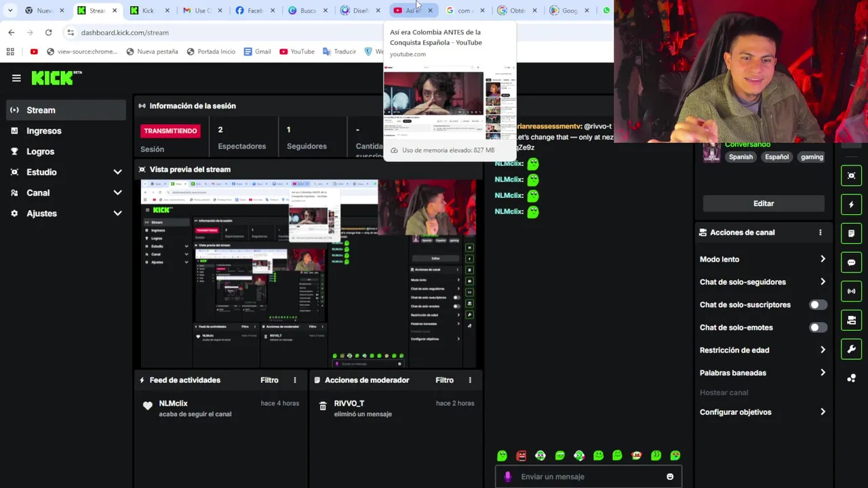Open Palabras baneadas arrow
The image size is (868, 488).
coord(823,373)
